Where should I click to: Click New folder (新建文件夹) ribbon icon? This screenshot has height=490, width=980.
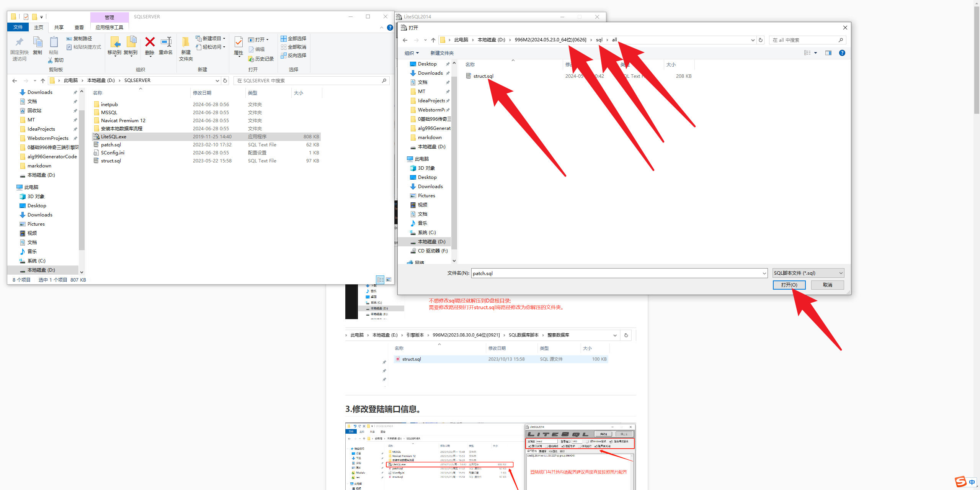[x=186, y=49]
